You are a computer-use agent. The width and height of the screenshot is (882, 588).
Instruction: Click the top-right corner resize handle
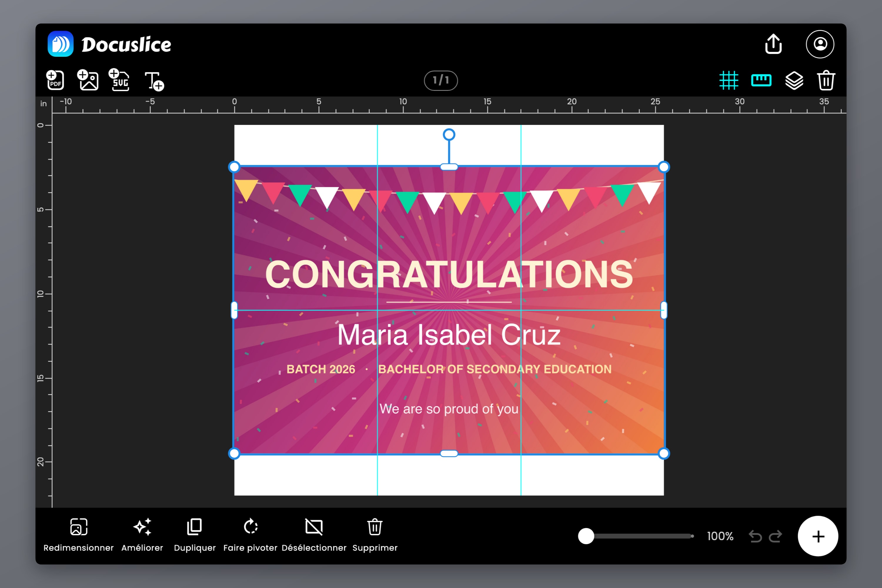pos(664,167)
